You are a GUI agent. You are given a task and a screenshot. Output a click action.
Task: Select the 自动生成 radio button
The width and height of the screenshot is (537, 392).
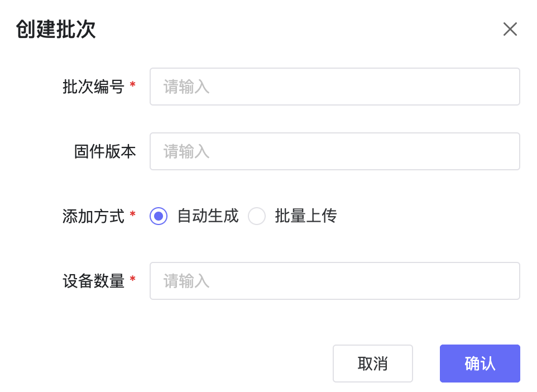pos(158,216)
